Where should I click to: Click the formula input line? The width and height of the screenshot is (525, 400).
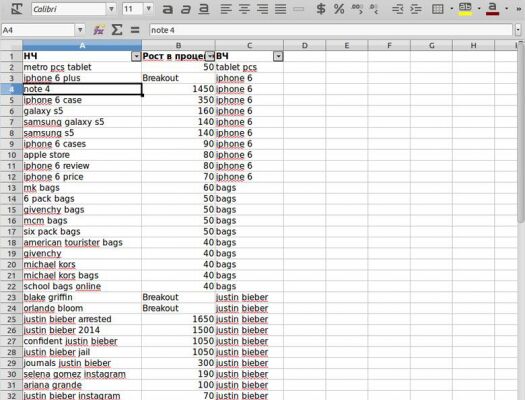pos(331,30)
